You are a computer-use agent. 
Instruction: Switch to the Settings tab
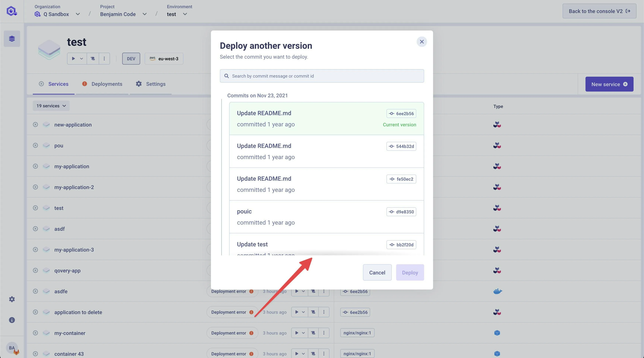(155, 84)
